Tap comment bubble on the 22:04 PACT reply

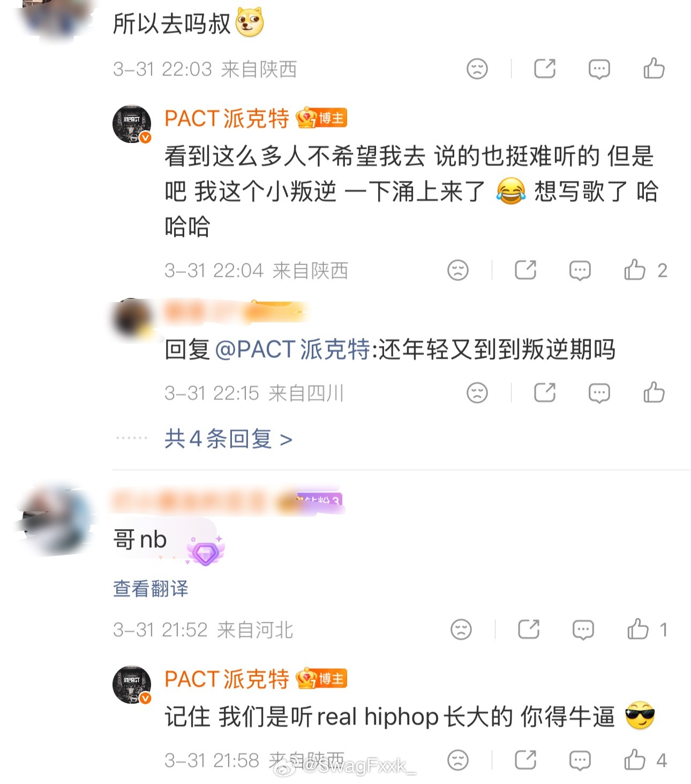pos(580,270)
